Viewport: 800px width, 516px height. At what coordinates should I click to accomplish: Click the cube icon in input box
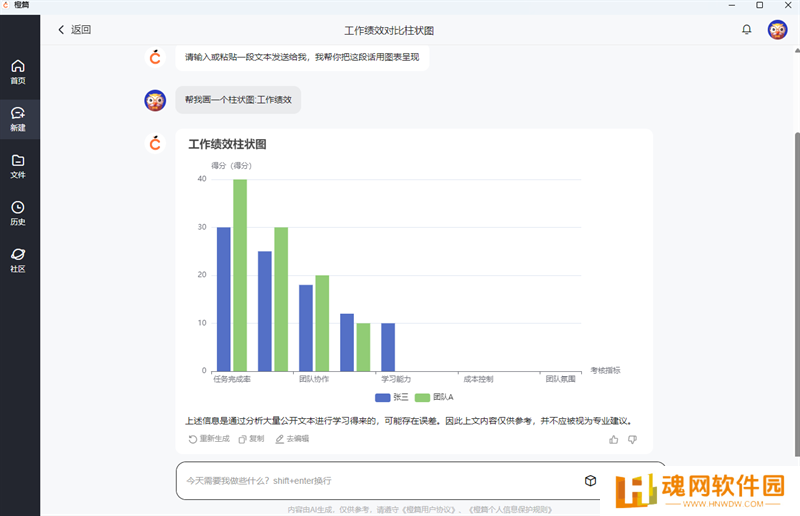pos(591,481)
